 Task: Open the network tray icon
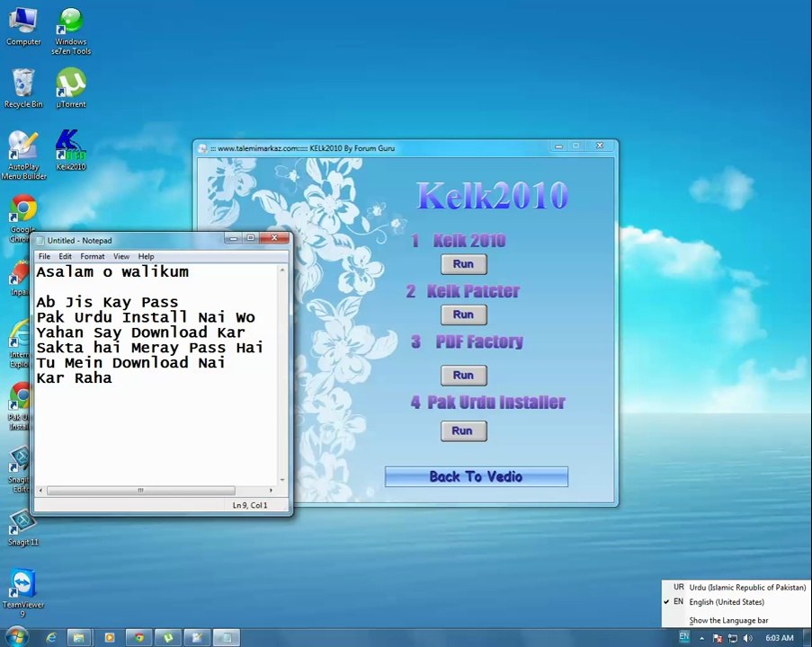tap(732, 638)
